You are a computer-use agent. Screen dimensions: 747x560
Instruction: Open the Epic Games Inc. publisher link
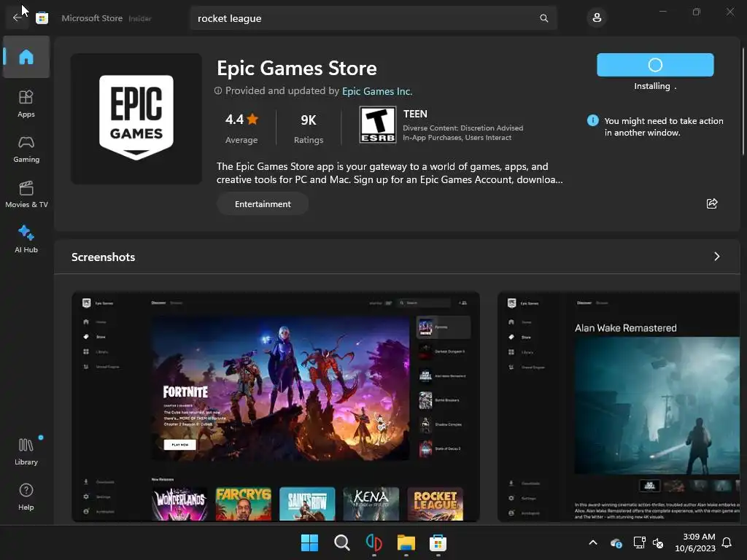[x=377, y=91]
